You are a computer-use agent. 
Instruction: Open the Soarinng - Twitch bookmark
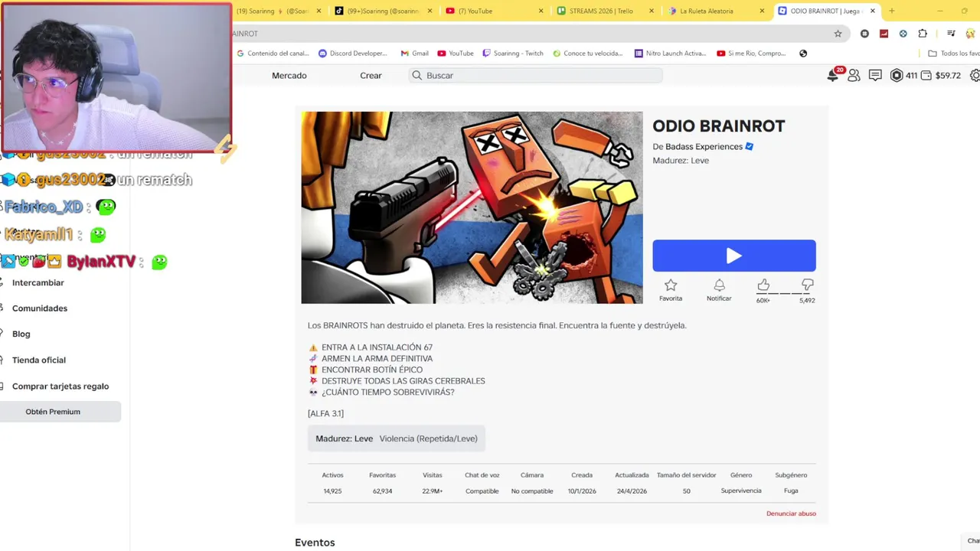pos(513,54)
